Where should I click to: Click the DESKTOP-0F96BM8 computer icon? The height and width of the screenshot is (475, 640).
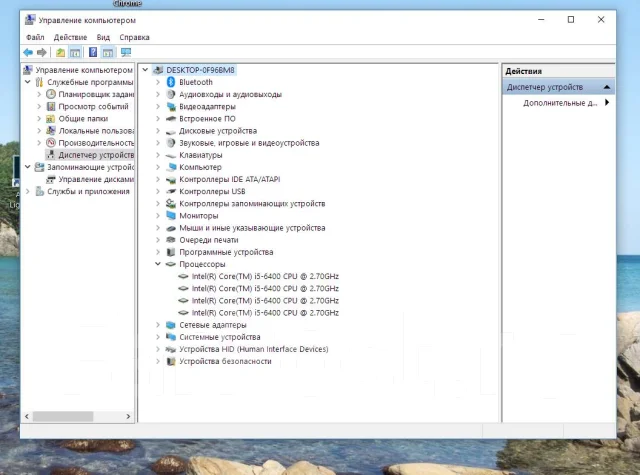pos(158,70)
